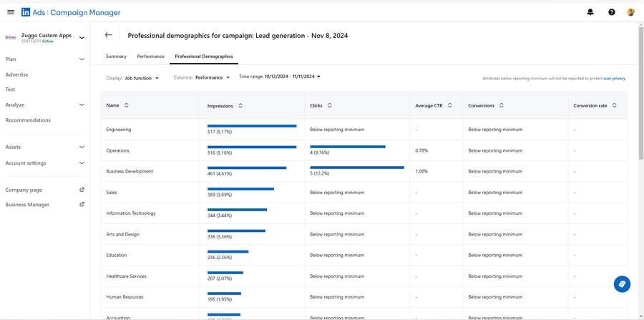Image resolution: width=644 pixels, height=320 pixels.
Task: Click the 1.08% average CTR value
Action: coord(421,171)
